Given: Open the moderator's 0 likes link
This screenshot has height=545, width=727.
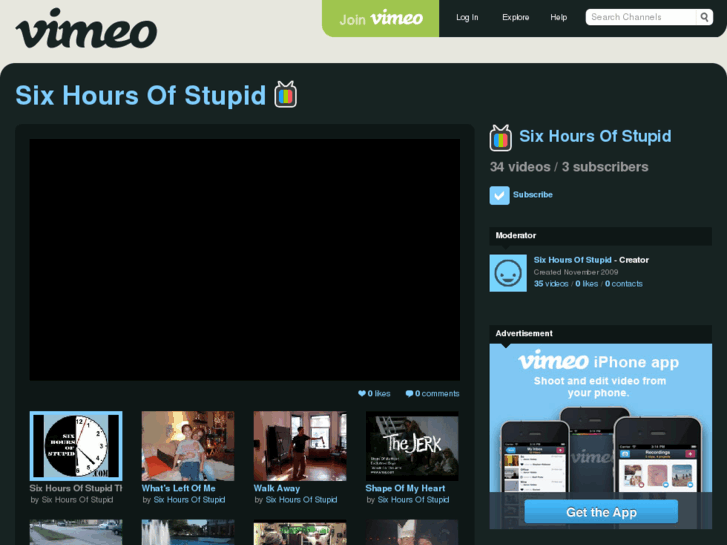Looking at the screenshot, I should pos(587,284).
